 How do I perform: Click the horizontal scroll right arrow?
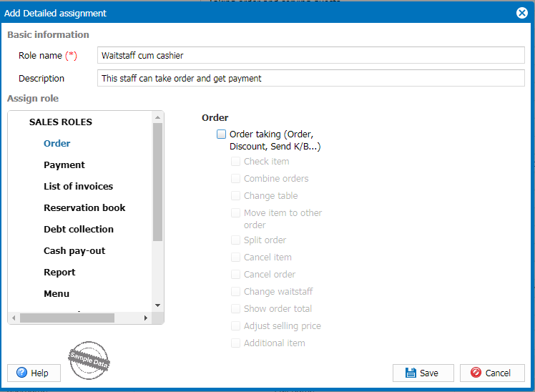coord(146,318)
